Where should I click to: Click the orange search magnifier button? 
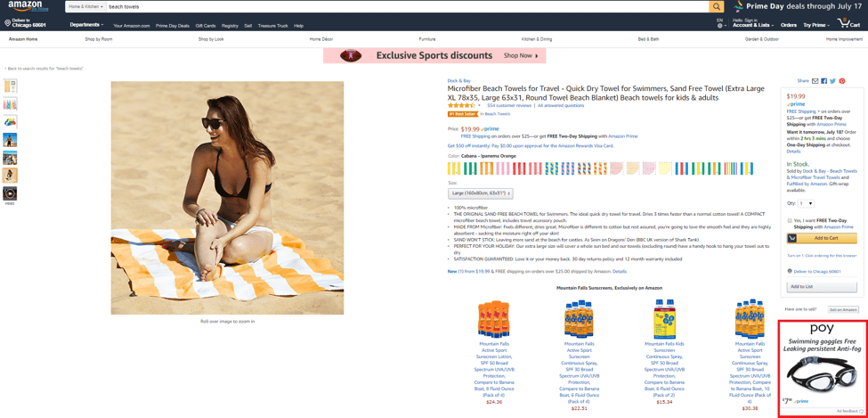click(x=717, y=6)
